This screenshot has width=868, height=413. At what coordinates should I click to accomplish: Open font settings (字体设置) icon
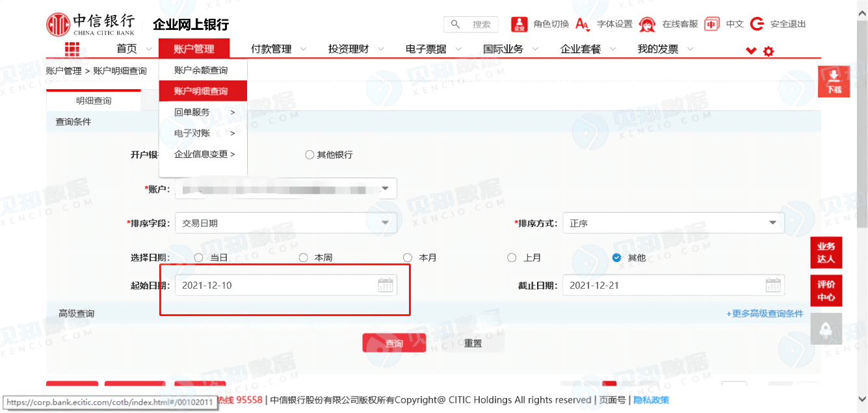click(x=583, y=24)
